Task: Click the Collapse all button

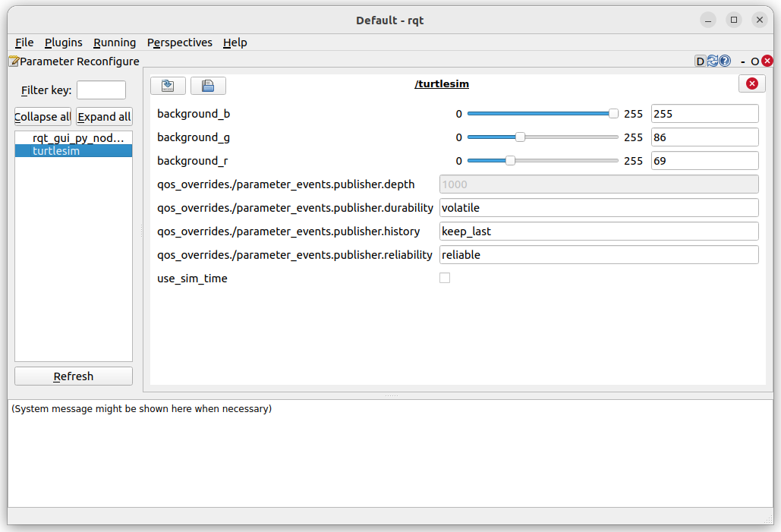Action: click(43, 117)
